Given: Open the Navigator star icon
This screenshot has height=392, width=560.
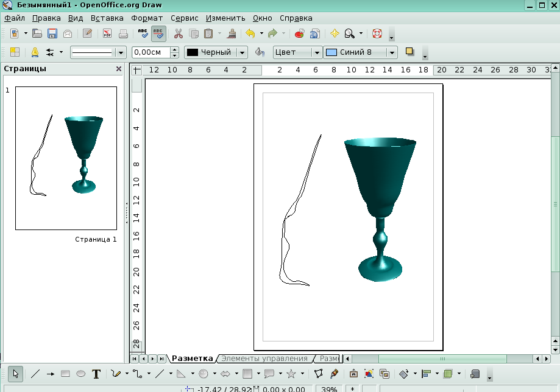Looking at the screenshot, I should pos(334,33).
